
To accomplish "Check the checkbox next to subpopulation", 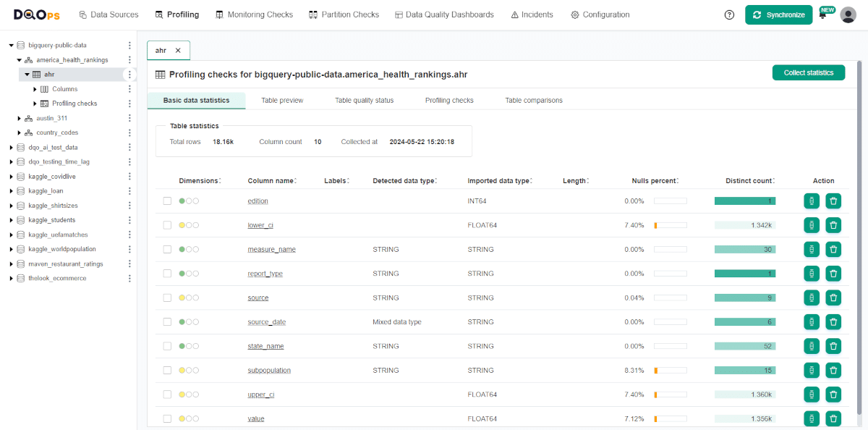I will coord(167,370).
